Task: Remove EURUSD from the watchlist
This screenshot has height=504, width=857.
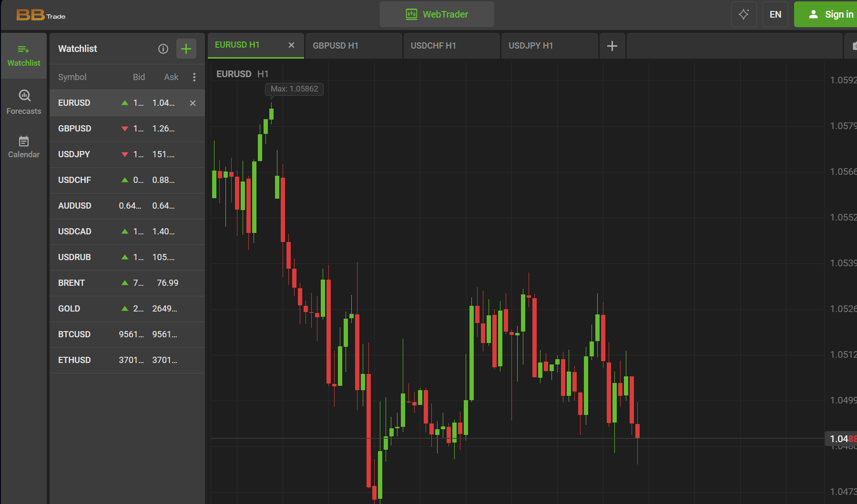Action: coord(193,103)
